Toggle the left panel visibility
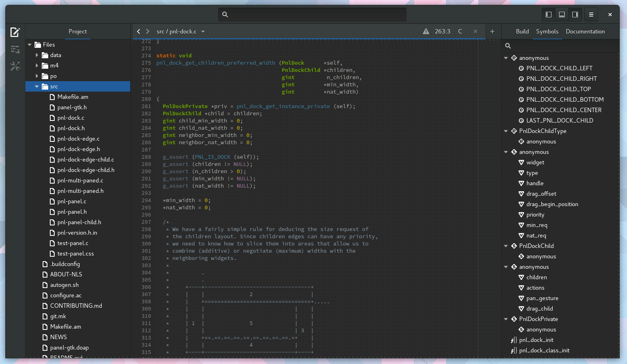 [x=548, y=14]
